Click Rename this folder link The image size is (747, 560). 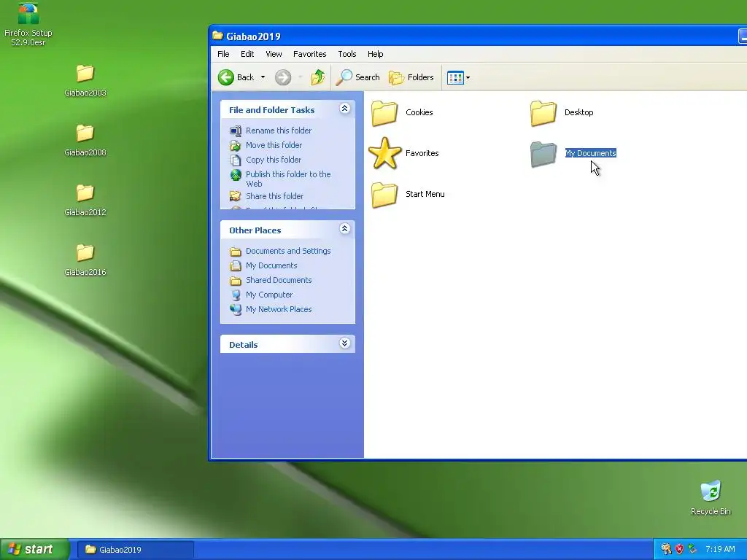click(279, 131)
